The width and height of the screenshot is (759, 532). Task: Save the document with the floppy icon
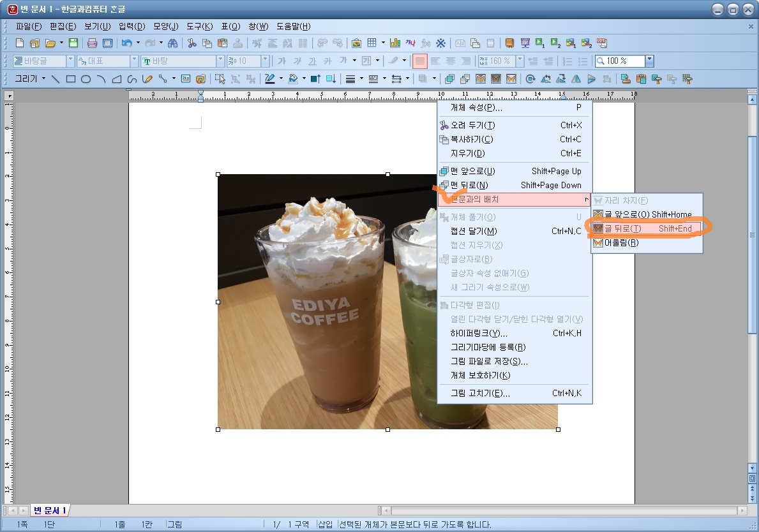click(73, 43)
